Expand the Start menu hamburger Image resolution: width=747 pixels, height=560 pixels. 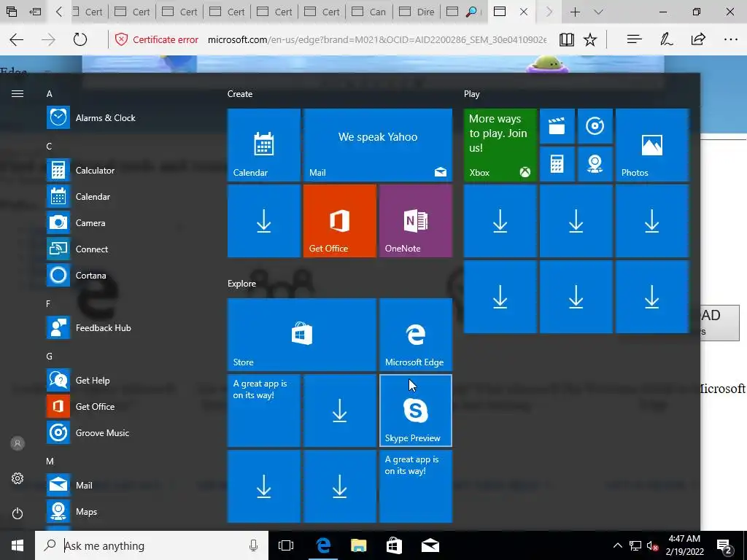click(x=18, y=94)
